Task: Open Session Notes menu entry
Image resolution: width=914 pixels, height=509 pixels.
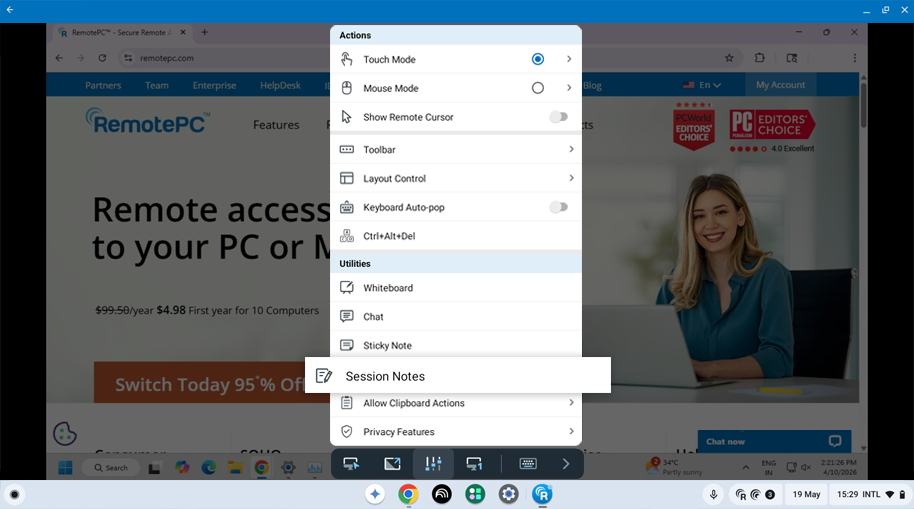Action: tap(458, 375)
